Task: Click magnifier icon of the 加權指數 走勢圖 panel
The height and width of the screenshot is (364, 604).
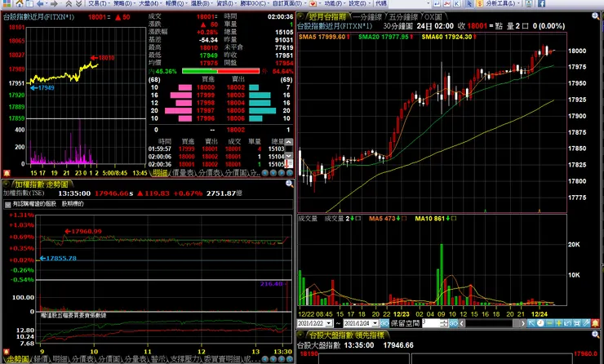Action: 289,184
